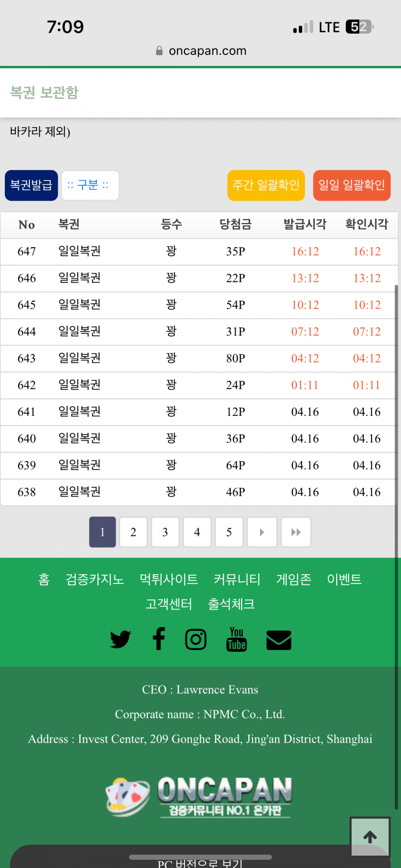Viewport: 401px width, 868px height.
Task: Open the 출석체크 footer link
Action: click(231, 604)
